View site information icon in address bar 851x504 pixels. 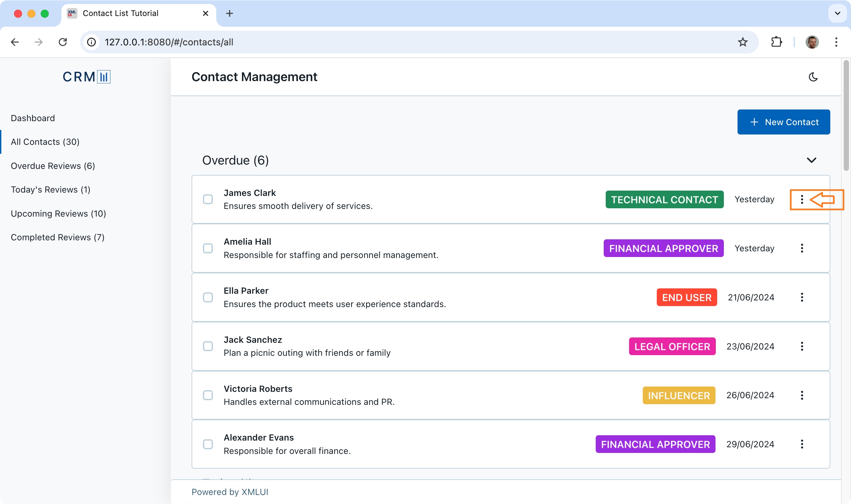(x=91, y=42)
